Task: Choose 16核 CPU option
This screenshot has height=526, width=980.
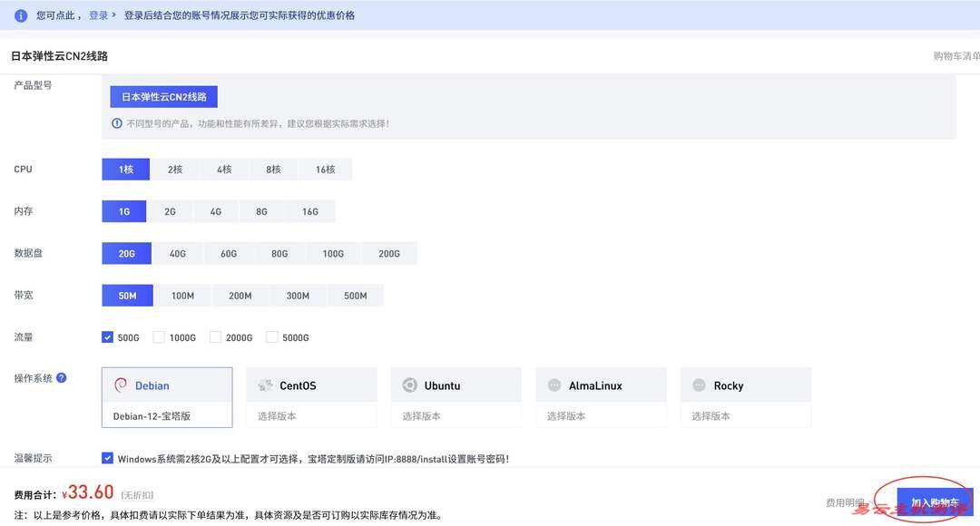Action: point(326,170)
